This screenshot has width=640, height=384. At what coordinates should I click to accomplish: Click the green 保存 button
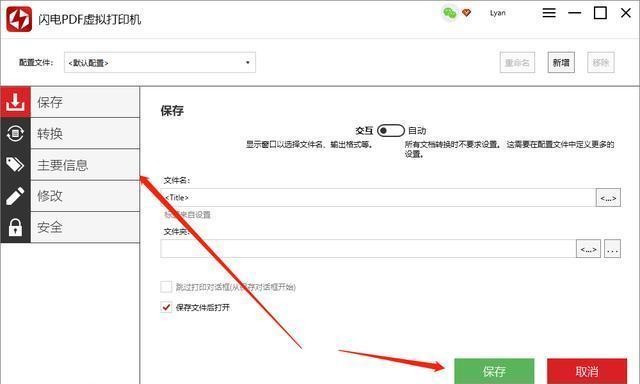494,371
